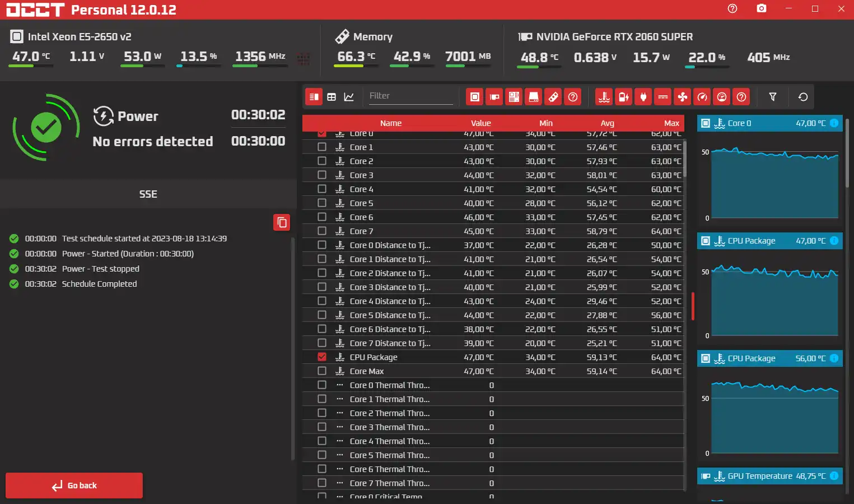Check the Core 7 row checkbox
Viewport: 854px width, 504px height.
click(321, 231)
